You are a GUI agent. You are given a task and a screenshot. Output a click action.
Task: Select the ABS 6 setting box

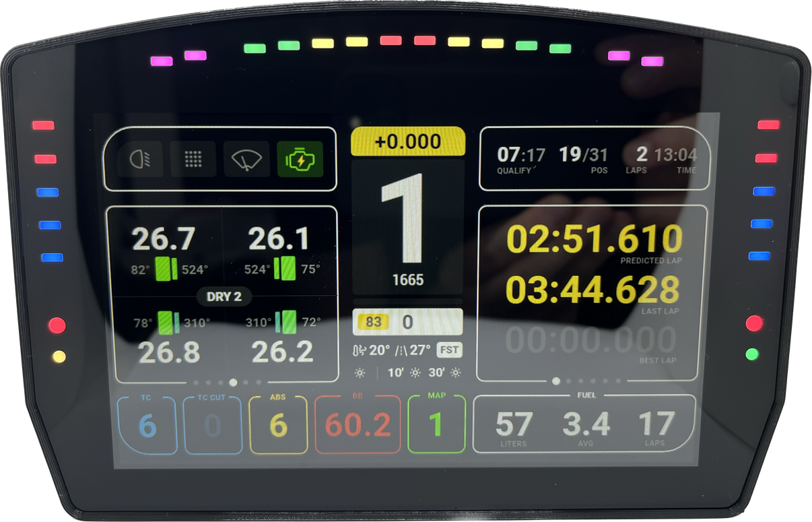(278, 425)
